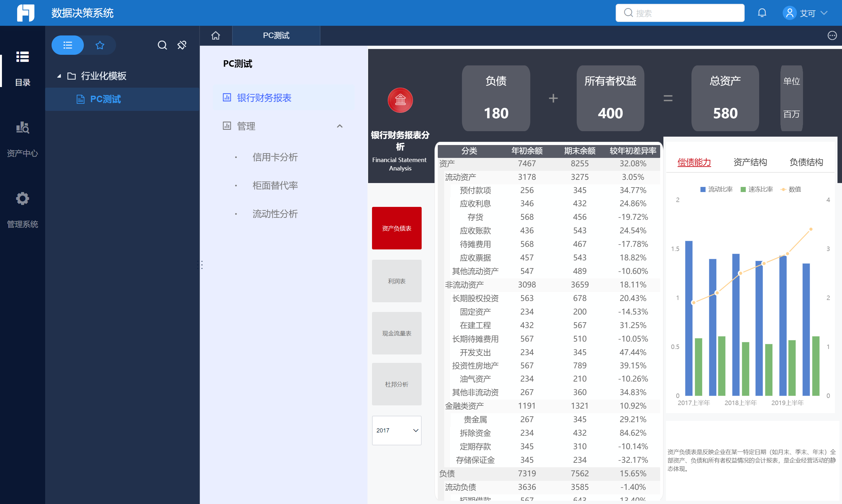Collapse the 管理 menu section
This screenshot has width=842, height=504.
[x=339, y=126]
